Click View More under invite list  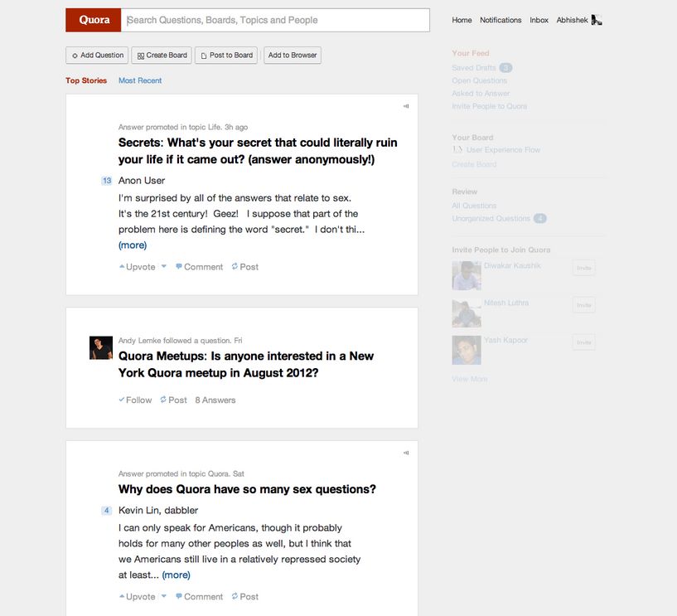(x=470, y=379)
